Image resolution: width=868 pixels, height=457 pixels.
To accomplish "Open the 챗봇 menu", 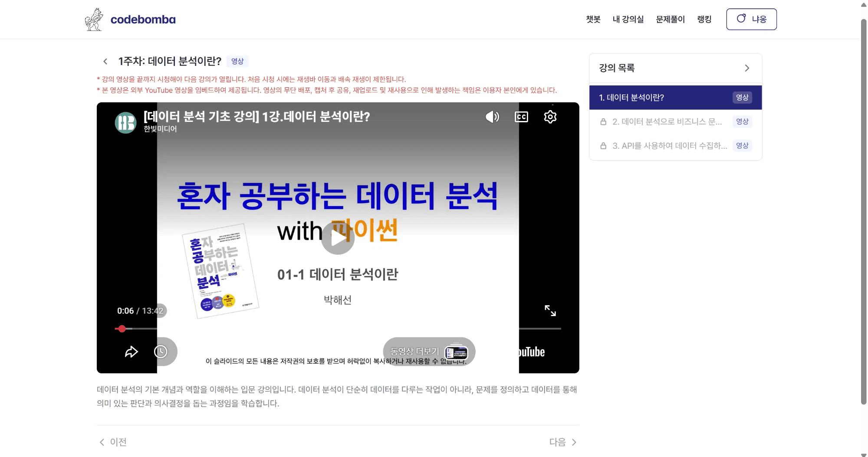I will coord(593,19).
